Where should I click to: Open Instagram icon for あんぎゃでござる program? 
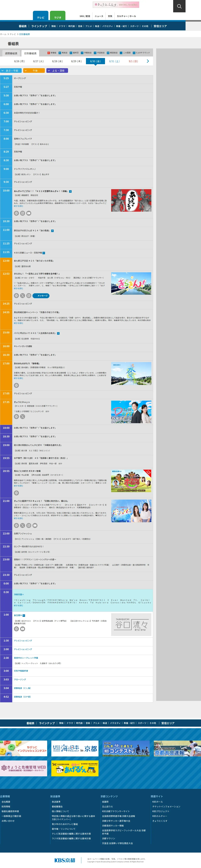click(x=22, y=213)
